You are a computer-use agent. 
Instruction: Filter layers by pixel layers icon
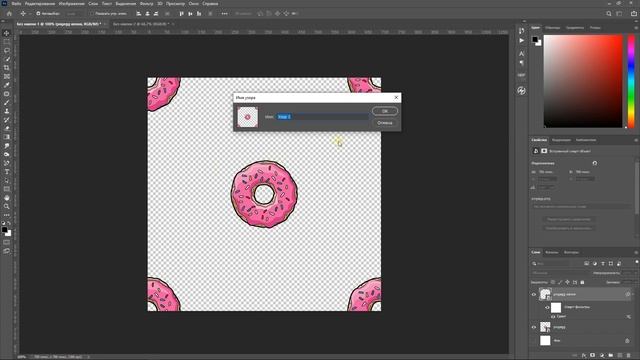pyautogui.click(x=587, y=264)
